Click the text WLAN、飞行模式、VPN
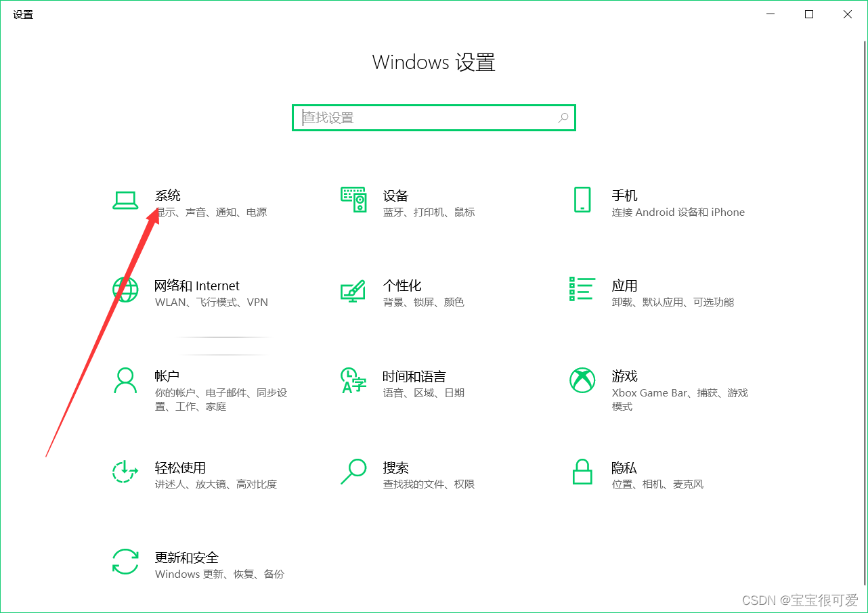The height and width of the screenshot is (613, 868). (x=211, y=302)
